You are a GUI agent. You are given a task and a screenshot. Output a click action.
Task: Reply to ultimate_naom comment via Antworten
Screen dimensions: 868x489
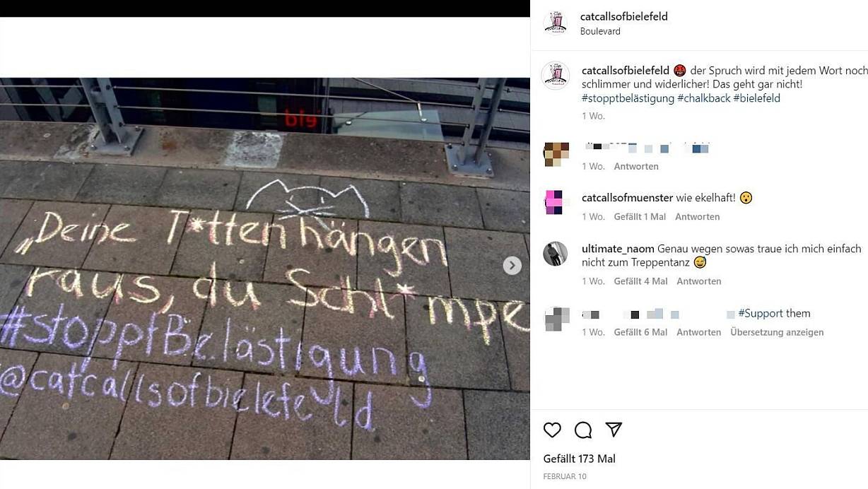coord(698,281)
